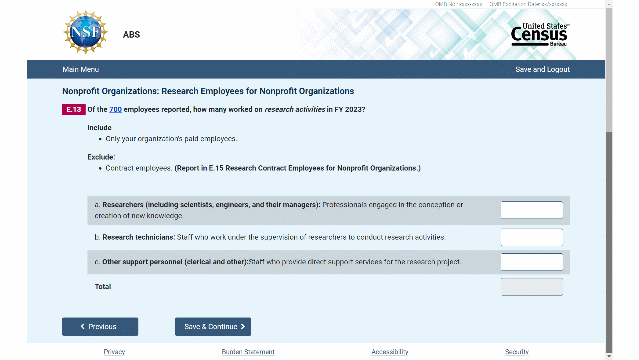Click the left chevron on Previous button

coord(82,327)
